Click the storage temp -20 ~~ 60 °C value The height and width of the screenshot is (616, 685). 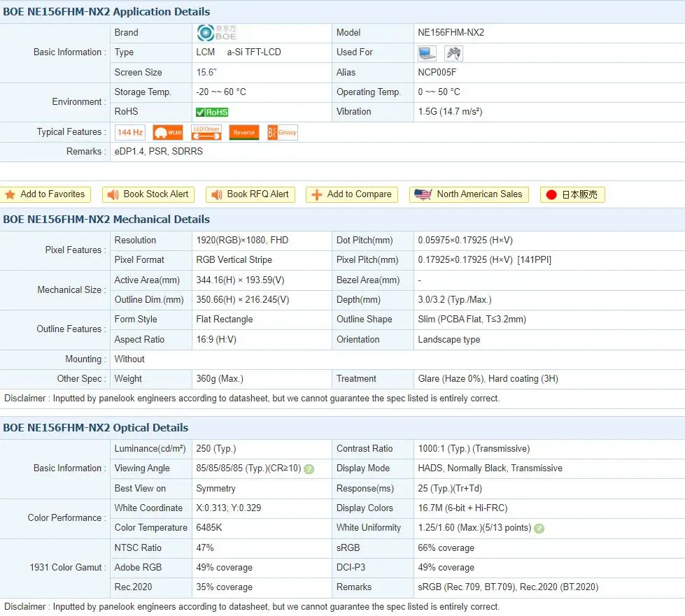pyautogui.click(x=221, y=92)
